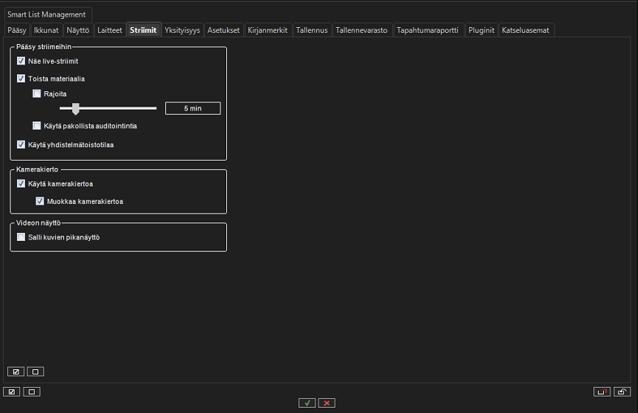Screen dimensions: 638x413
Task: Switch to the Pluginit tab
Action: 481,30
